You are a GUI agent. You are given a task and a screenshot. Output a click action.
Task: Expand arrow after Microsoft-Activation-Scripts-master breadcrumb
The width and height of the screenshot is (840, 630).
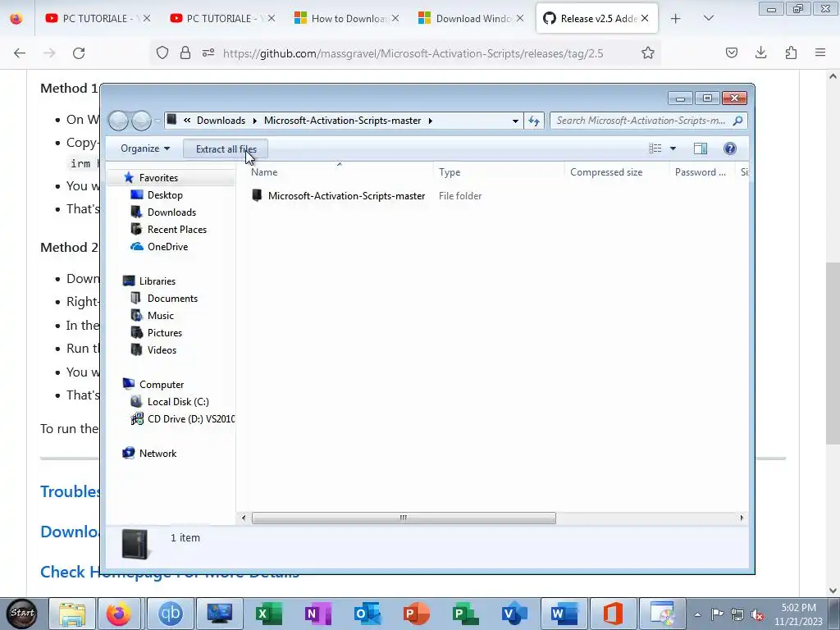tap(430, 121)
